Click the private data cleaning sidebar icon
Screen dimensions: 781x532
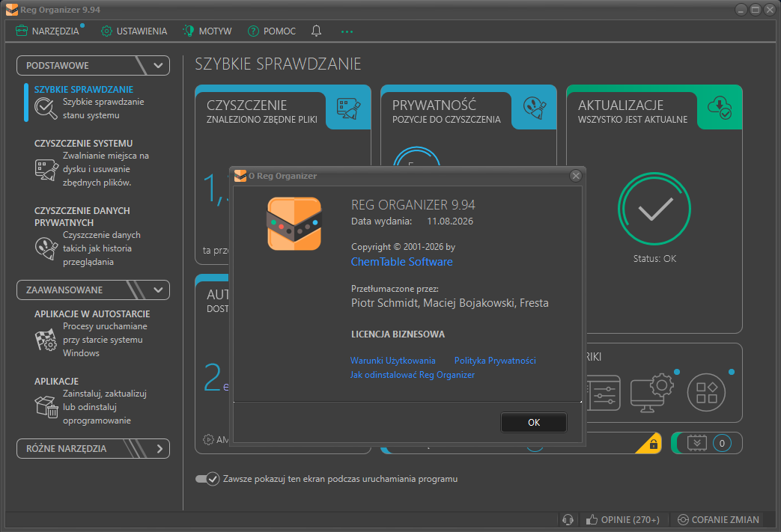point(46,248)
